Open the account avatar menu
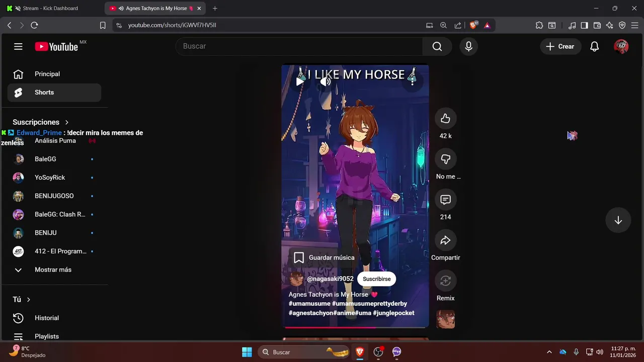 [x=621, y=46]
